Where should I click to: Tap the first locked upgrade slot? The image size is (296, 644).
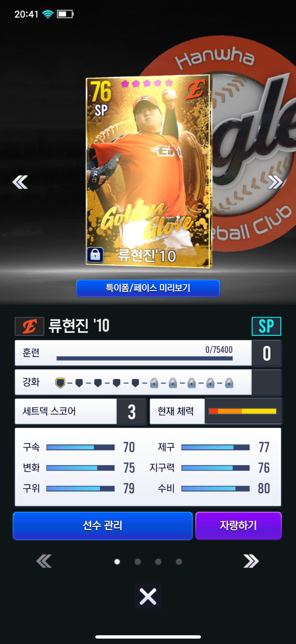pos(154,383)
